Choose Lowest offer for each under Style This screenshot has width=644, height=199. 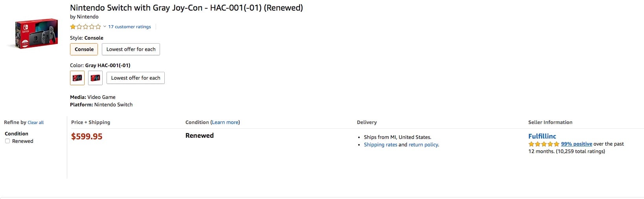[131, 49]
